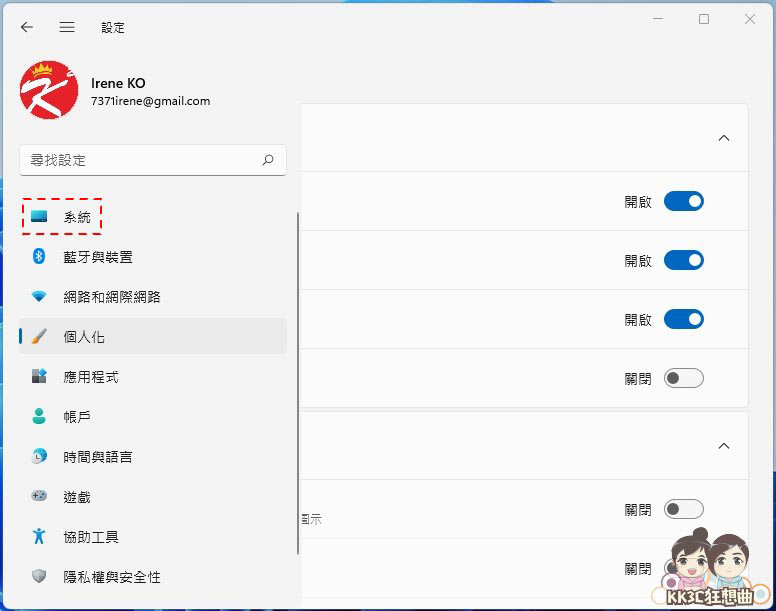Go back with the back arrow

point(27,27)
